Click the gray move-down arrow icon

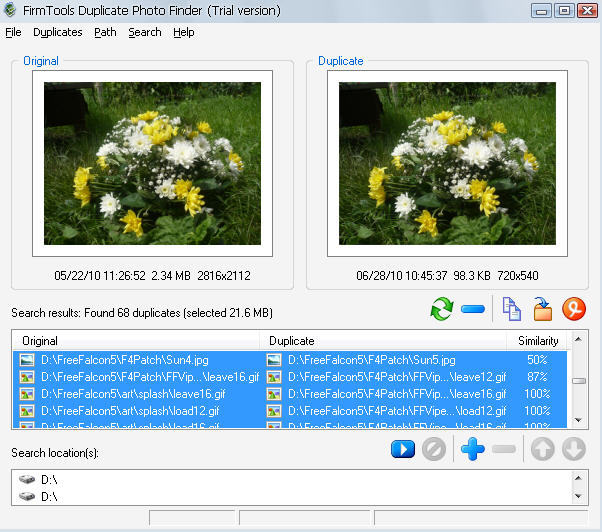click(x=574, y=449)
